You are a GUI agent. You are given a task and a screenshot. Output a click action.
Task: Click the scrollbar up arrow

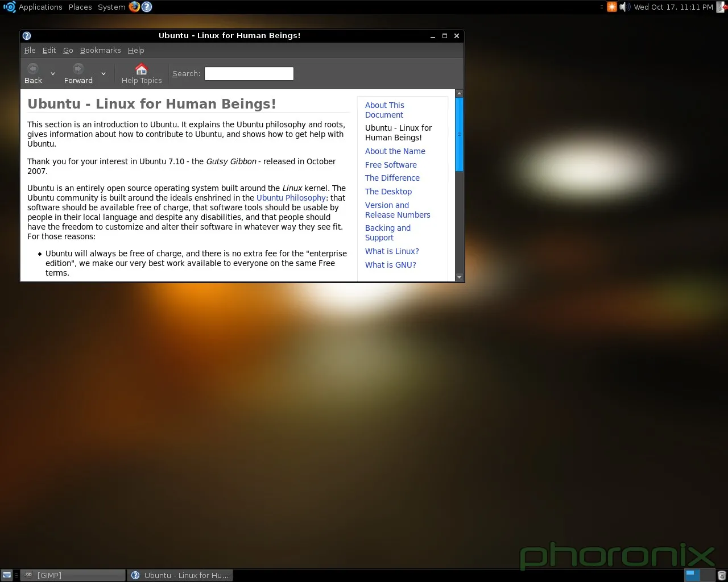coord(460,93)
